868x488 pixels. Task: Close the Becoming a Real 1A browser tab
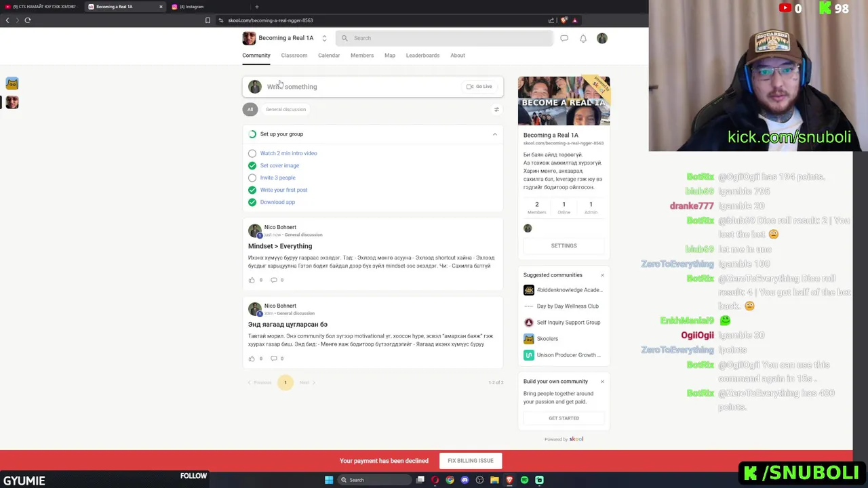161,7
